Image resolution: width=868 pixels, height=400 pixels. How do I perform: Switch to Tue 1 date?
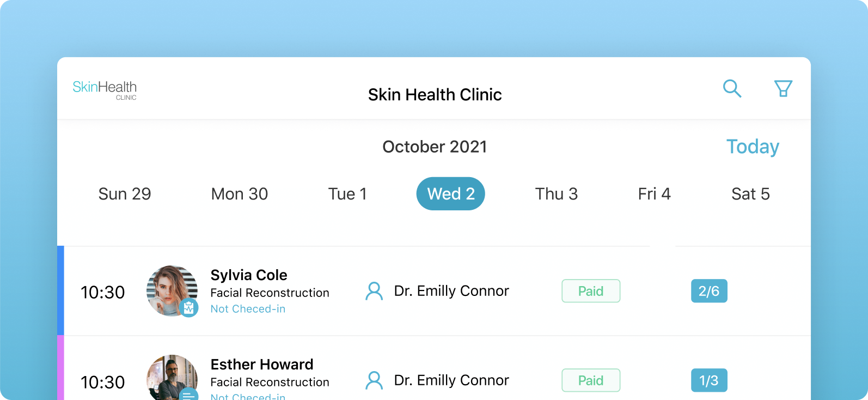(x=347, y=194)
